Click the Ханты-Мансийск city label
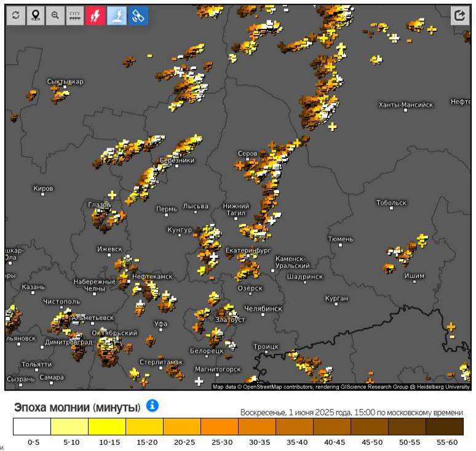 pyautogui.click(x=405, y=105)
